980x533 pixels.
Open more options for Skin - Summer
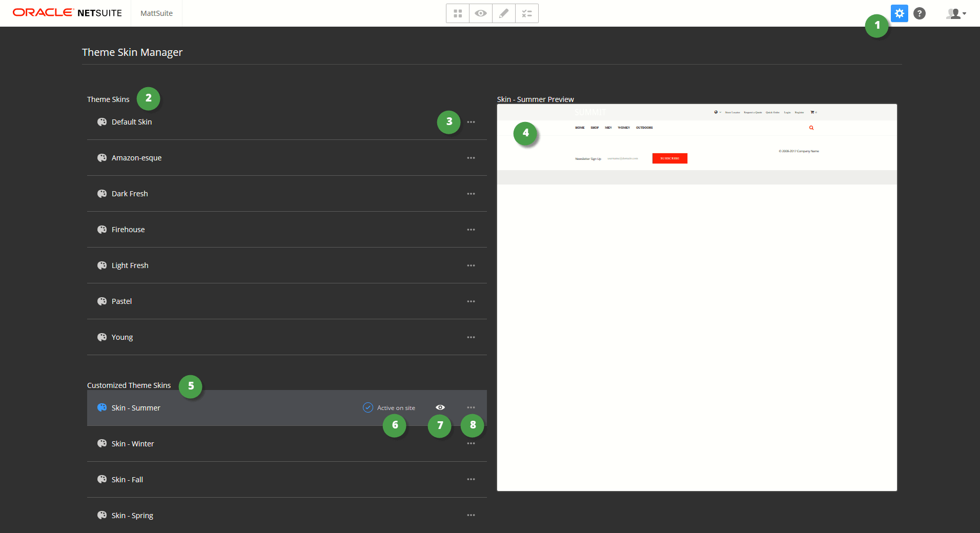pyautogui.click(x=471, y=407)
